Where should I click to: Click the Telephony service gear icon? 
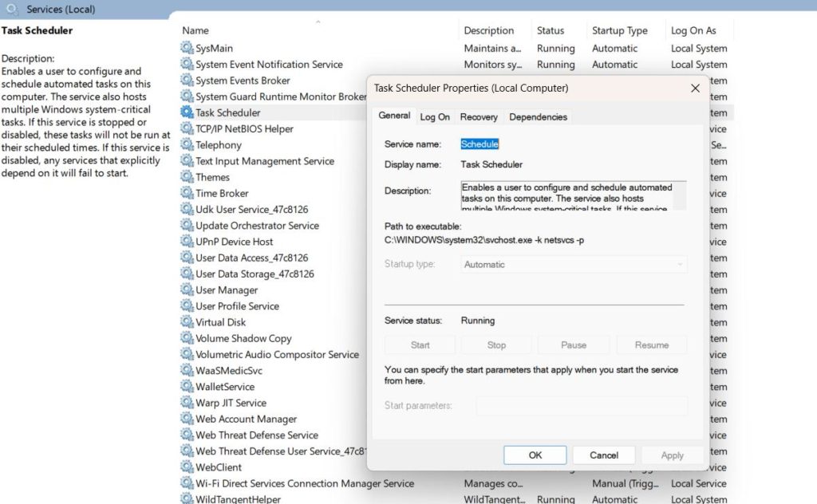[187, 145]
